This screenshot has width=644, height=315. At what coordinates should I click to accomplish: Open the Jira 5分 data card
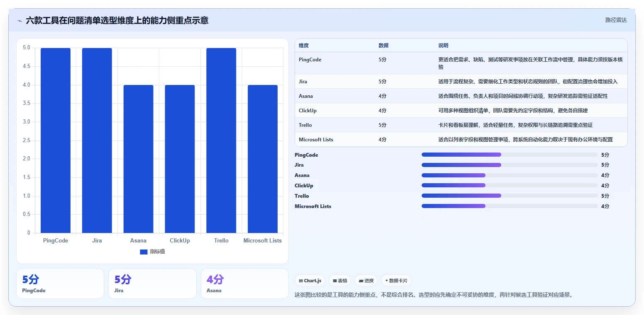click(152, 283)
